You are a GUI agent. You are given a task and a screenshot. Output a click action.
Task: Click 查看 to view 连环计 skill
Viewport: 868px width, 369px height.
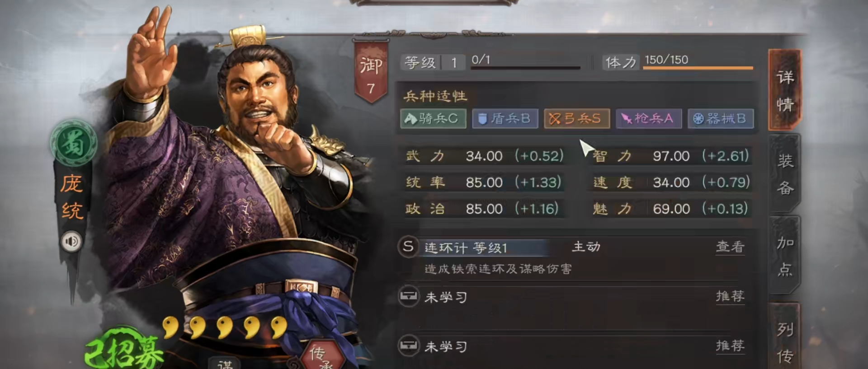click(730, 247)
